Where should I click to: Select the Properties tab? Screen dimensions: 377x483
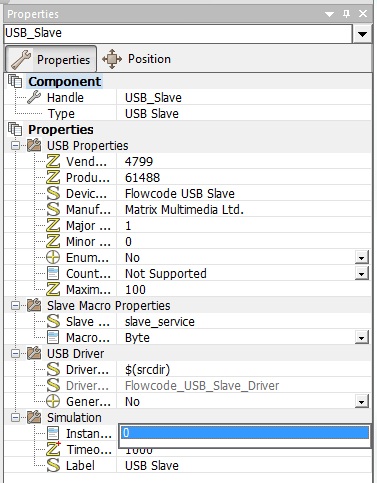[x=51, y=60]
